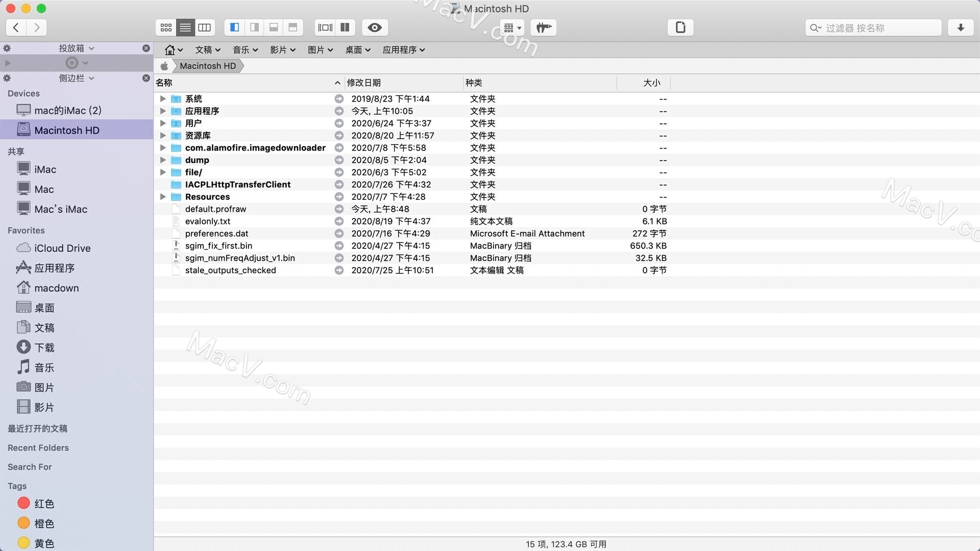The width and height of the screenshot is (980, 551).
Task: Expand the 系统 folder tree
Action: click(x=162, y=98)
